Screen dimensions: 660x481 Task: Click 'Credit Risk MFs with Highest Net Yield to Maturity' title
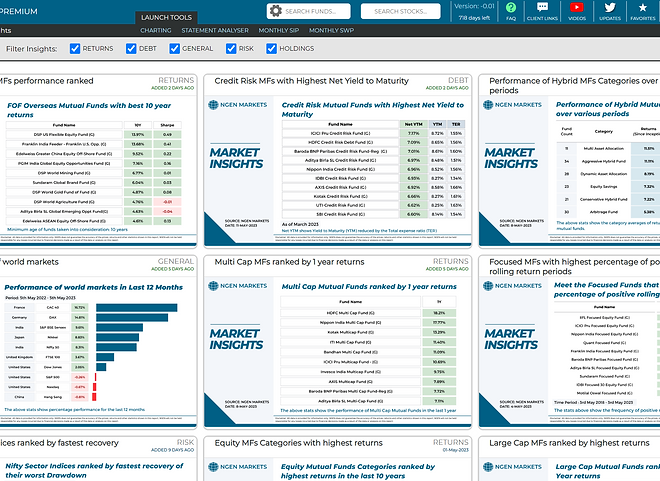click(x=311, y=81)
